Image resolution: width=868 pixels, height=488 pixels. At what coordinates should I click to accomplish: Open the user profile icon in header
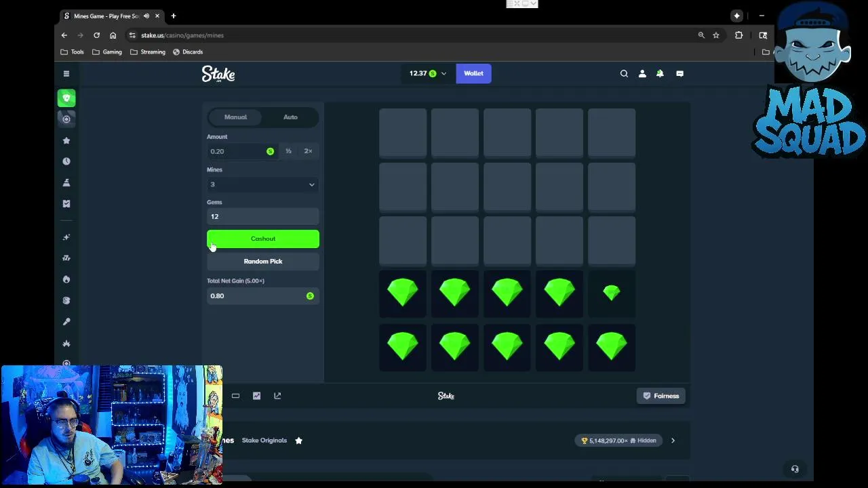click(642, 73)
